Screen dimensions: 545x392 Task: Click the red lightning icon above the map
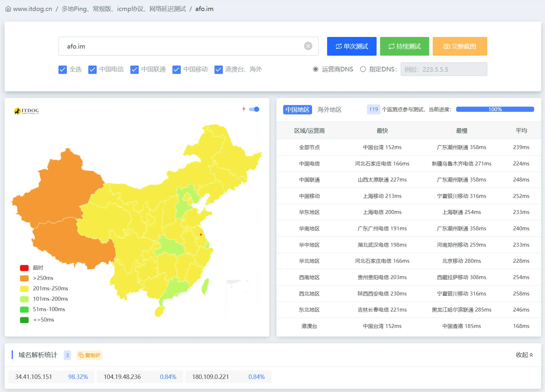coord(244,109)
